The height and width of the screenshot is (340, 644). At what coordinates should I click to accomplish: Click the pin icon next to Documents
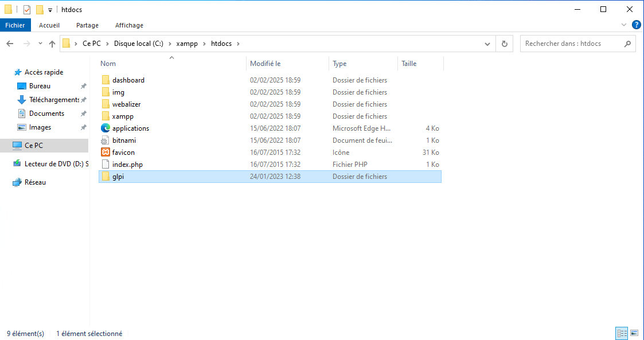coord(83,114)
